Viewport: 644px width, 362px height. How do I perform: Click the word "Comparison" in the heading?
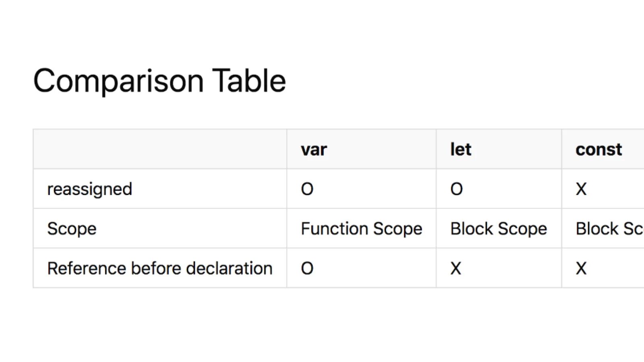pos(118,81)
